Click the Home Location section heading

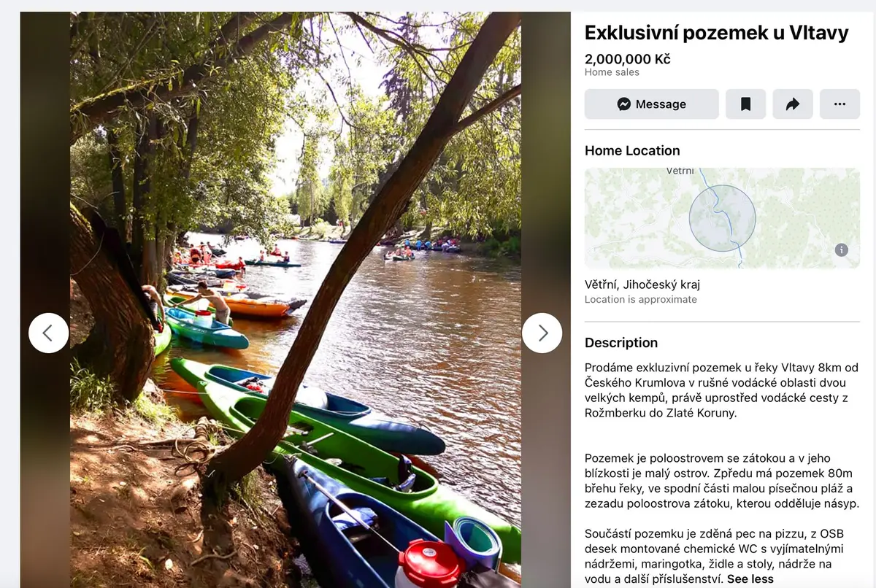632,151
